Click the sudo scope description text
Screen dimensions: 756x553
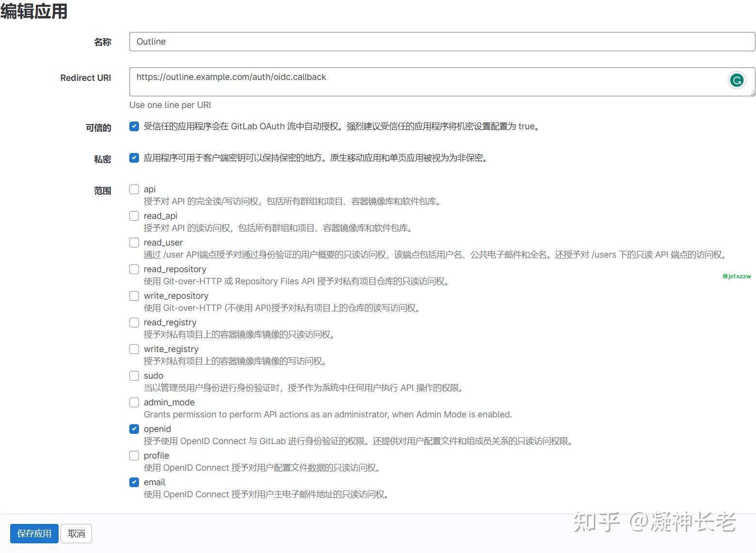pos(305,388)
